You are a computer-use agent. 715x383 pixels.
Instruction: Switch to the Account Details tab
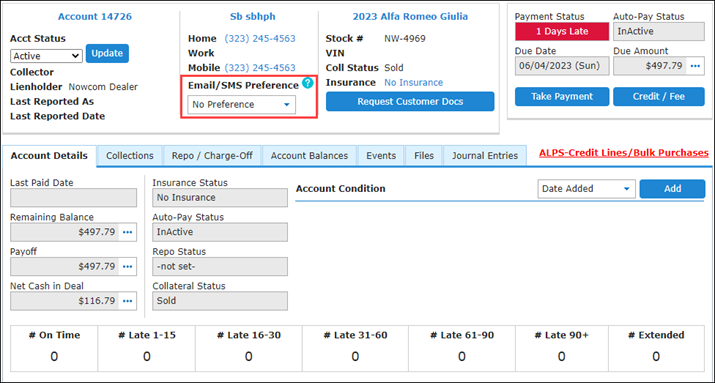pyautogui.click(x=49, y=156)
